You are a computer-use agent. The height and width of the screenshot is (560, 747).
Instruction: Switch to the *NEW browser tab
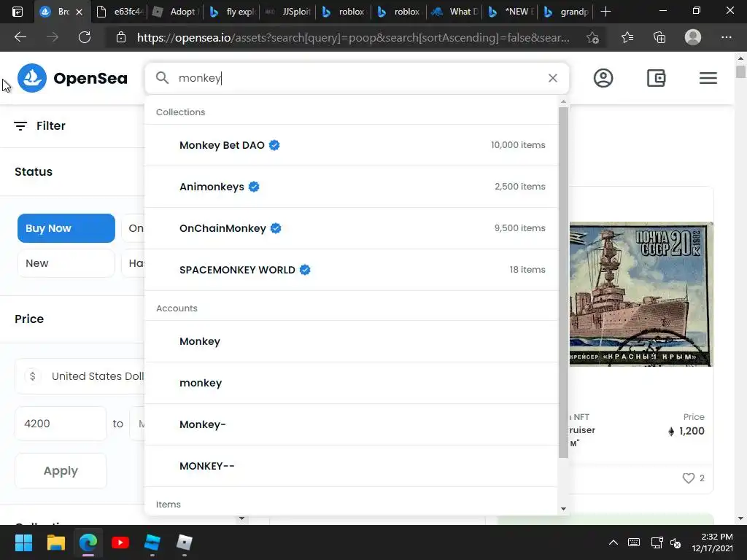coord(511,12)
